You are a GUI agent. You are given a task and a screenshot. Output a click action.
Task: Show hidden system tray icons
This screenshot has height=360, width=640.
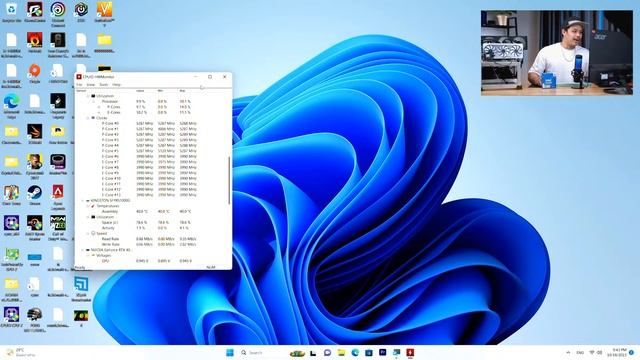(x=568, y=353)
